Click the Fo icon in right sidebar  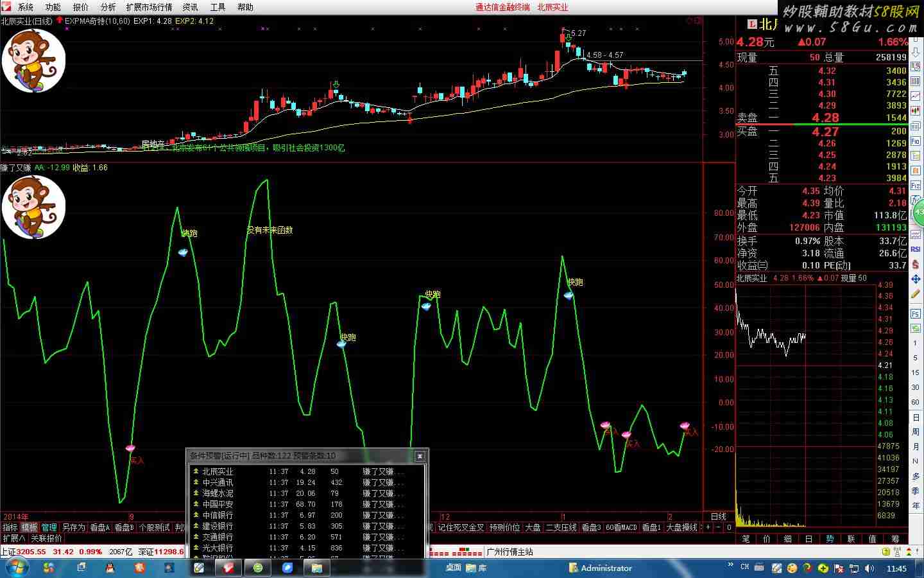click(x=916, y=141)
